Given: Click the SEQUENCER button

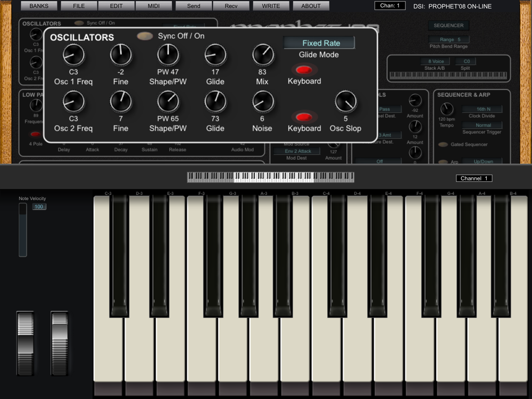Looking at the screenshot, I should click(448, 26).
